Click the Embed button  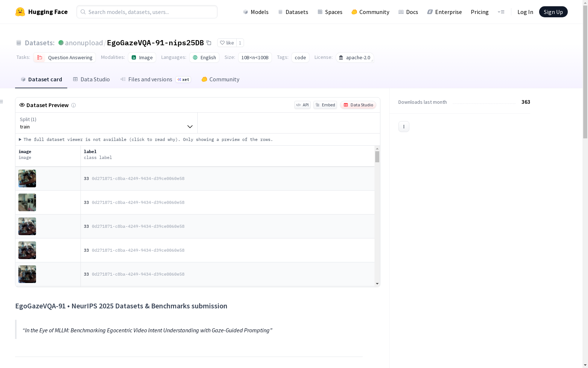(325, 105)
